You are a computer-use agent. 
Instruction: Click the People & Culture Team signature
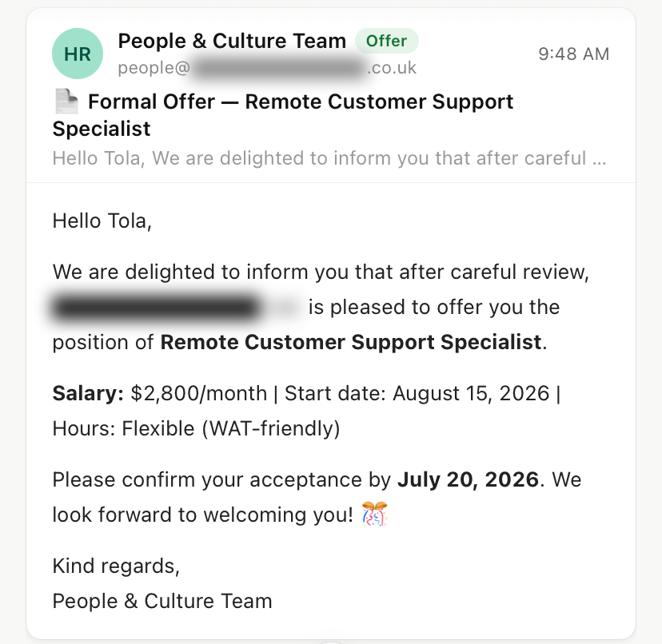tap(162, 601)
